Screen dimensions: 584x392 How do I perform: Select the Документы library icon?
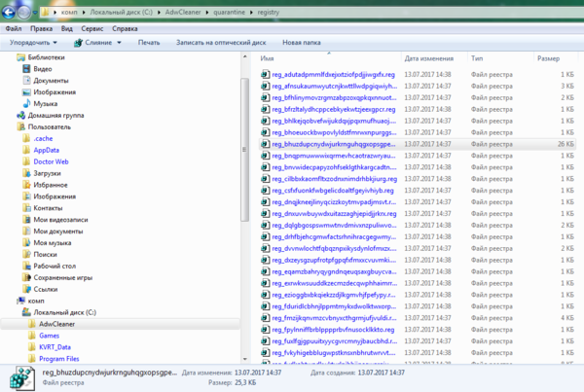point(26,81)
